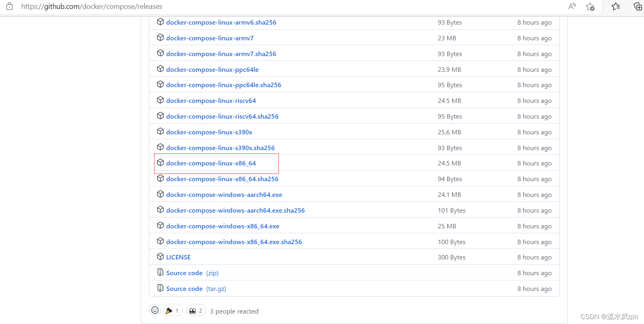
Task: Click package icon beside docker-compose-linux-ppc64le
Action: (160, 69)
